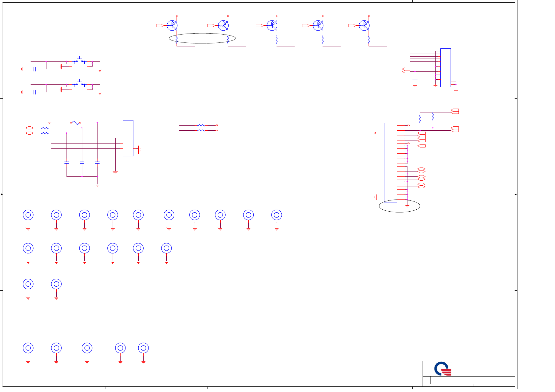
Task: Select the rightmost transistor symbol in top row
Action: (364, 25)
